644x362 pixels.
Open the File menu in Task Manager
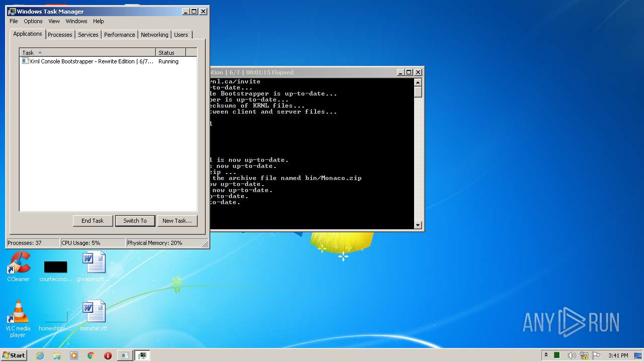(14, 21)
